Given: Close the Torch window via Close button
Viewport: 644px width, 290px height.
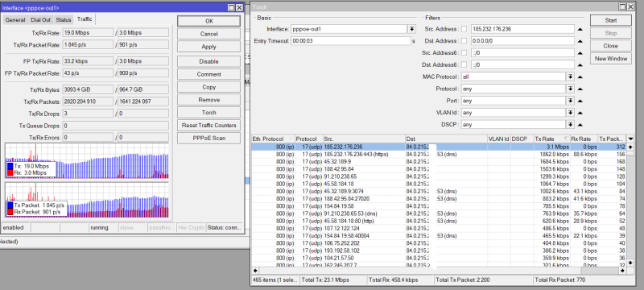Looking at the screenshot, I should click(611, 46).
